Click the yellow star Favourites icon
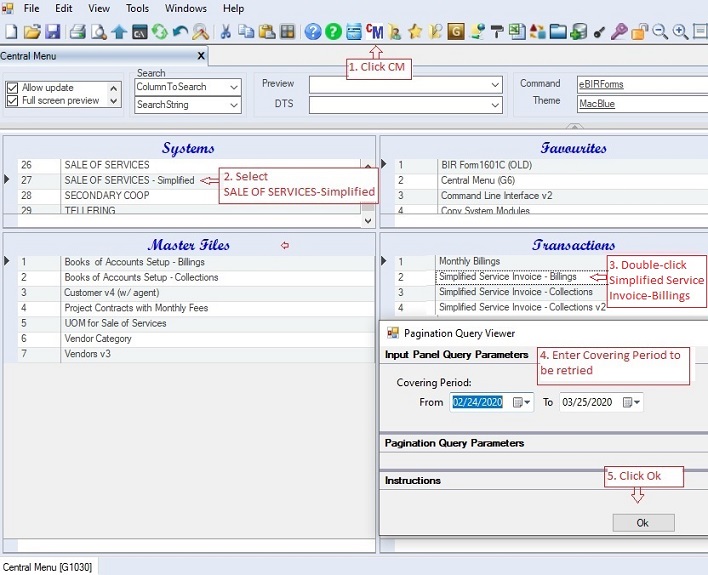 [x=415, y=32]
